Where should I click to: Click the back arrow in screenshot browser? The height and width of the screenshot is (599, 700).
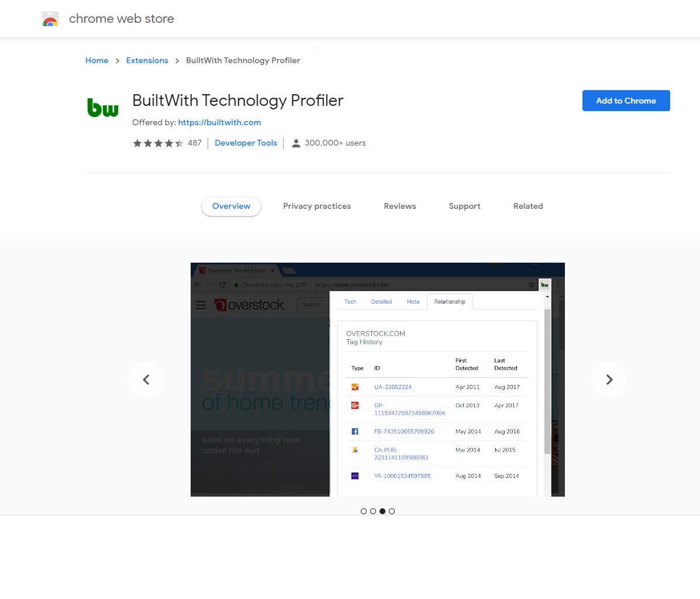pos(198,284)
